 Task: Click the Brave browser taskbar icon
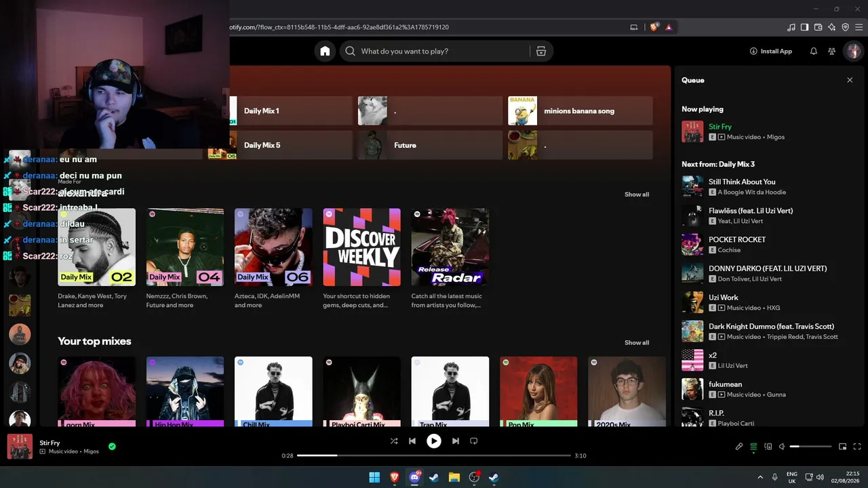pyautogui.click(x=395, y=477)
